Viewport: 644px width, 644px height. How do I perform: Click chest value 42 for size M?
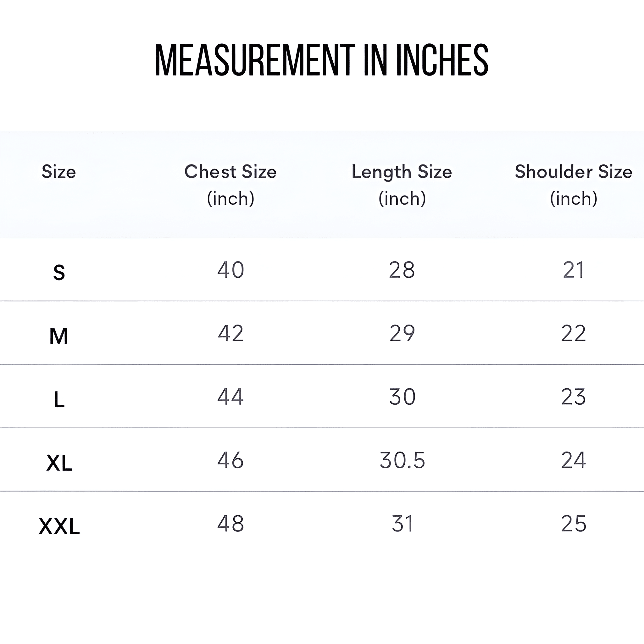(x=231, y=333)
